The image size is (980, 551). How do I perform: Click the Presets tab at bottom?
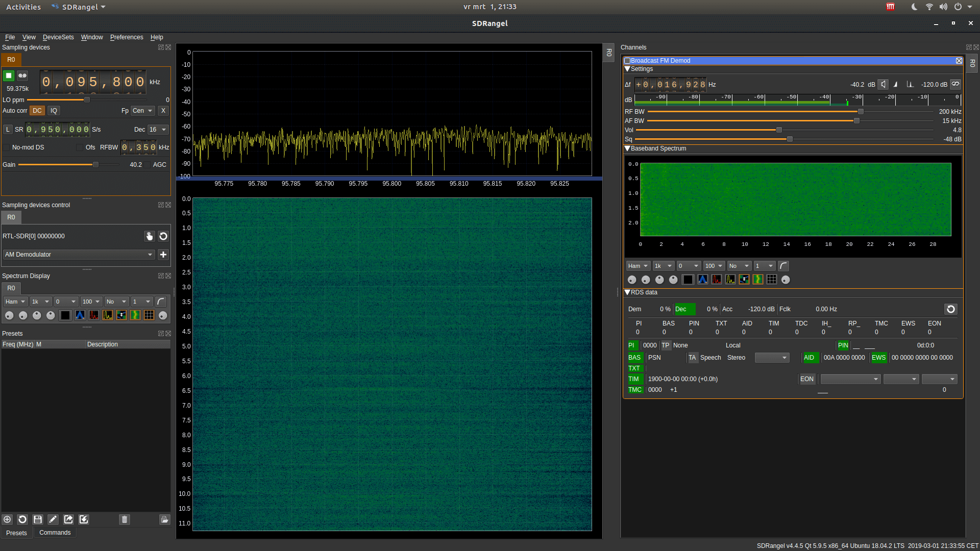pos(16,533)
